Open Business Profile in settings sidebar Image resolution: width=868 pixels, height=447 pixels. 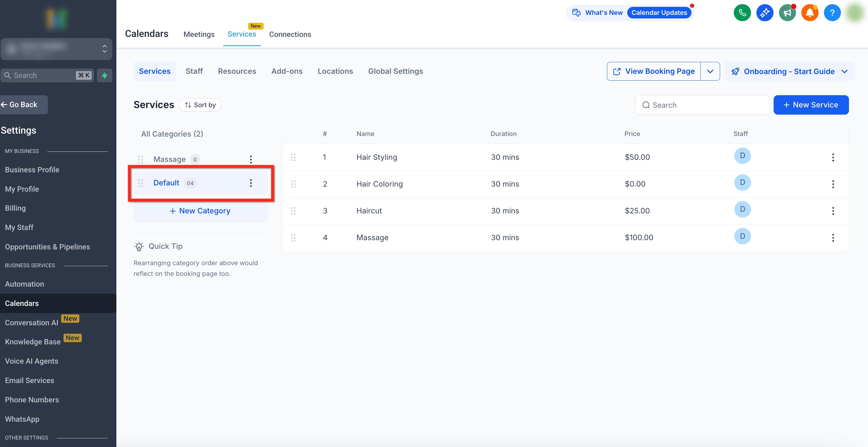[32, 170]
